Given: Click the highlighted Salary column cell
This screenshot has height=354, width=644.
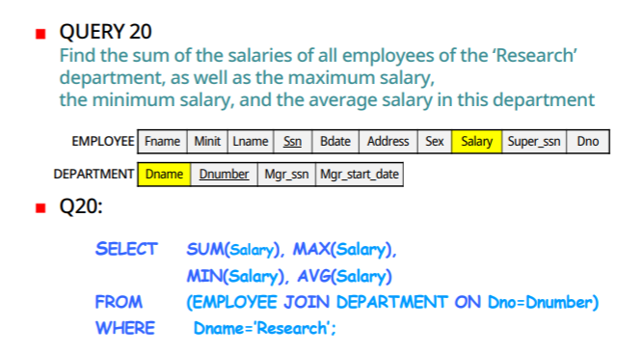Looking at the screenshot, I should coord(476,142).
